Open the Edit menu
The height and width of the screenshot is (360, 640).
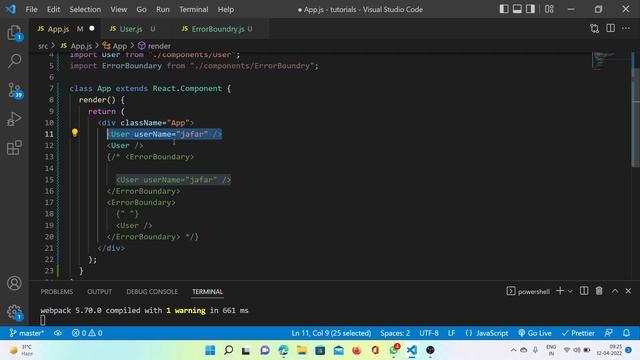point(53,9)
